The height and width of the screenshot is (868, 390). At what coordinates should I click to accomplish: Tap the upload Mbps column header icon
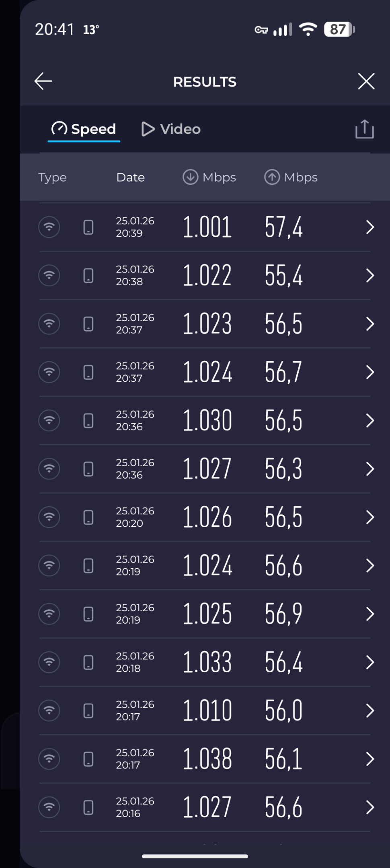coord(272,177)
